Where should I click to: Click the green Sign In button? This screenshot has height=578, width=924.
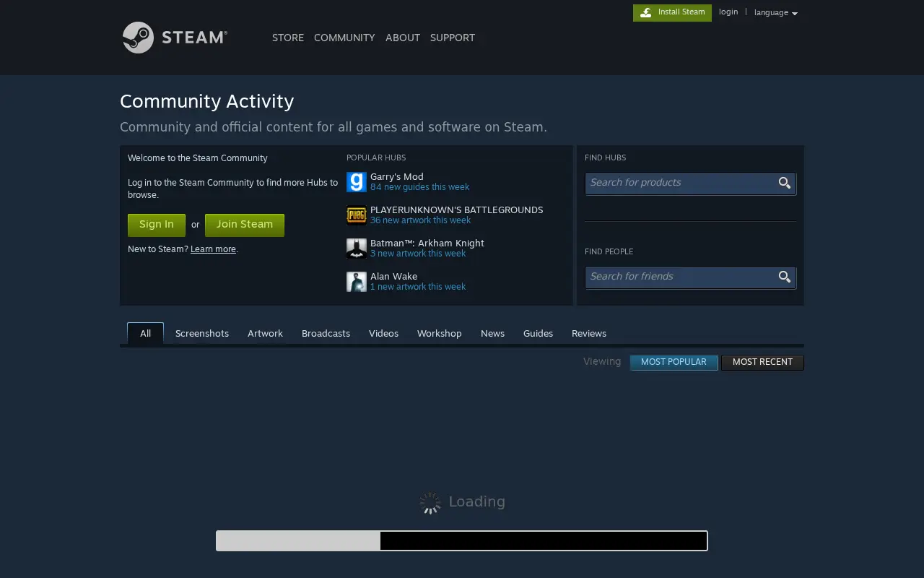pyautogui.click(x=157, y=225)
